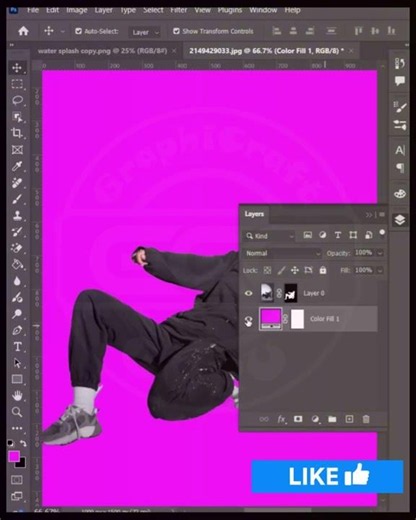This screenshot has width=416, height=520.
Task: Select the Crop tool
Action: point(17,133)
